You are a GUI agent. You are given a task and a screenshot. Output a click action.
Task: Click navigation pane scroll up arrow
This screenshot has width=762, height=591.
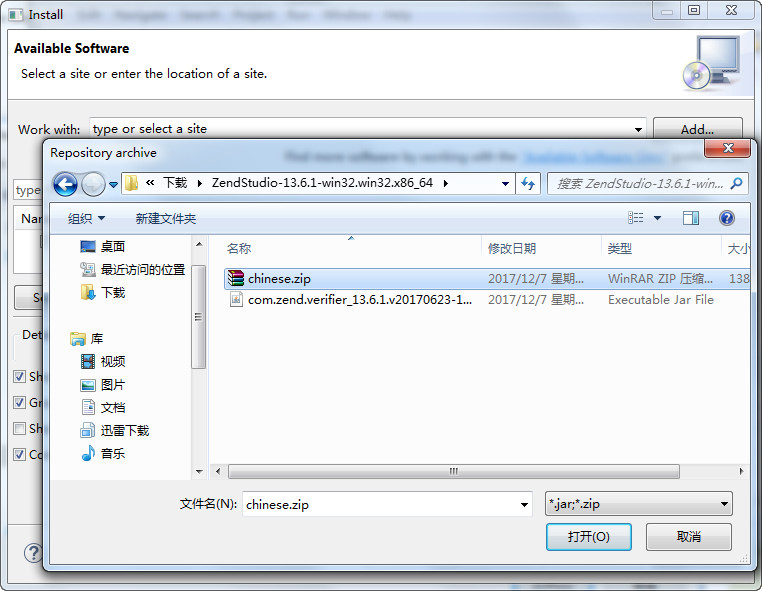(x=199, y=244)
